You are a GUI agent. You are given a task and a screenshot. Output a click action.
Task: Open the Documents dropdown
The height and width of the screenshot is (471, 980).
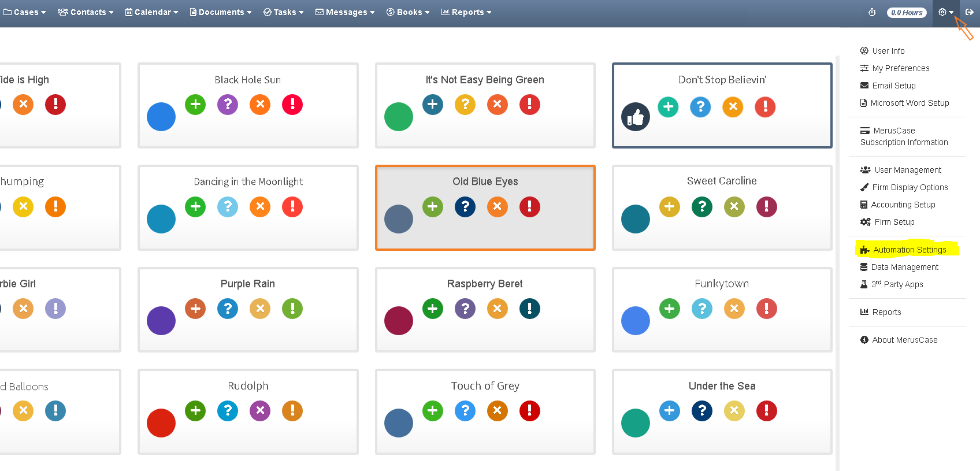(221, 12)
